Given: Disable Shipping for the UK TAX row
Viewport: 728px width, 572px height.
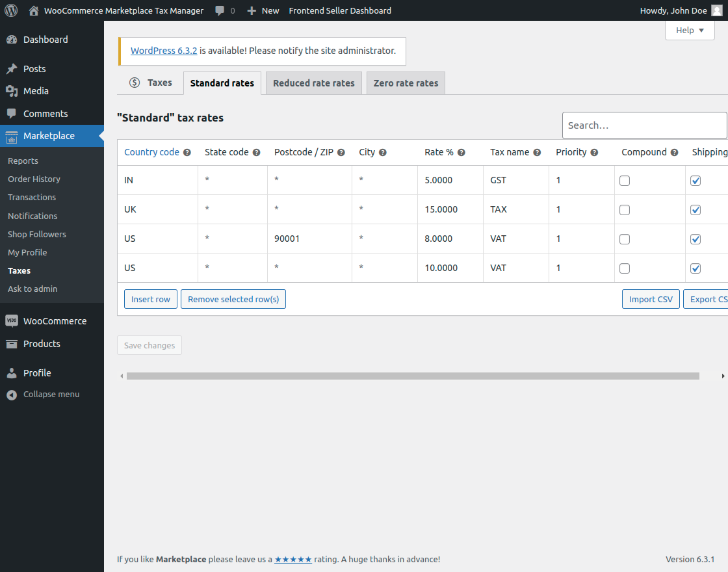Looking at the screenshot, I should pyautogui.click(x=695, y=209).
